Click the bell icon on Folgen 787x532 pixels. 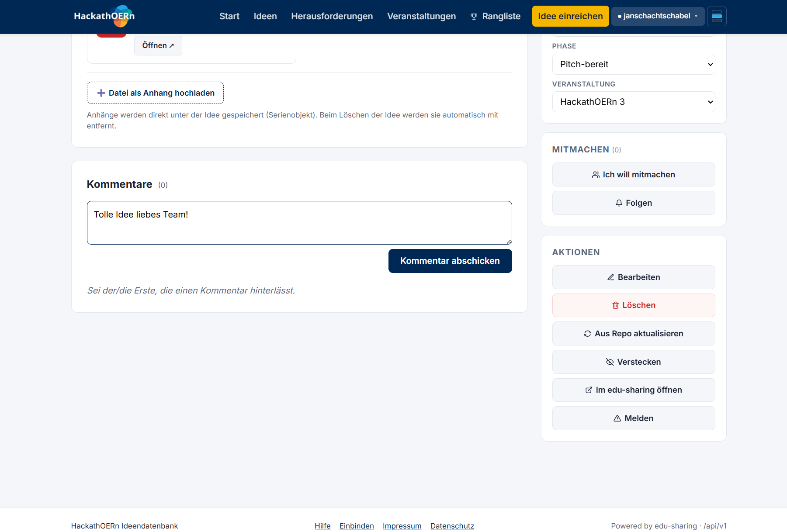pos(619,203)
